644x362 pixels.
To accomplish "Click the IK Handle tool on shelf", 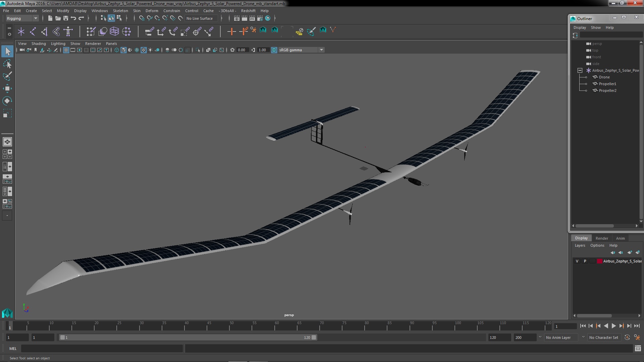I will [x=44, y=32].
